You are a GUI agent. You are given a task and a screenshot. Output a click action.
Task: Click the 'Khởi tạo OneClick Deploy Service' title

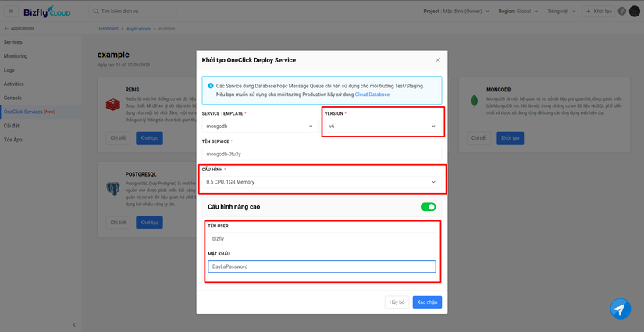tap(249, 60)
